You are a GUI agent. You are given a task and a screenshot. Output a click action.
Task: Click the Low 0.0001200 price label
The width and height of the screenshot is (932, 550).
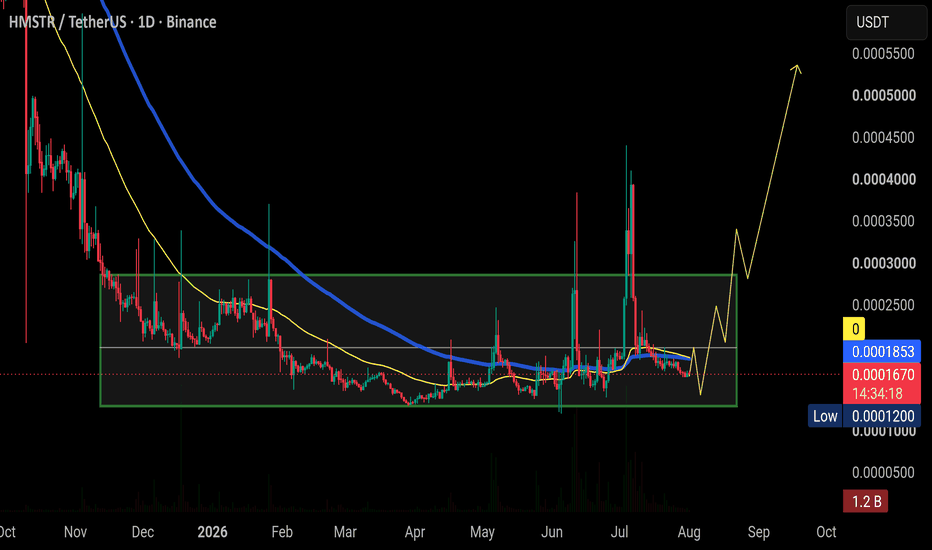coord(864,416)
